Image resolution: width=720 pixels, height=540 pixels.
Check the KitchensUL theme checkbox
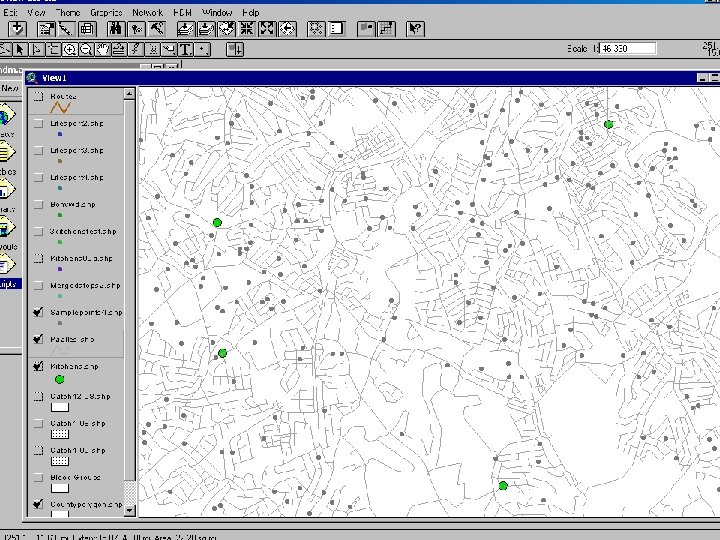click(x=39, y=259)
